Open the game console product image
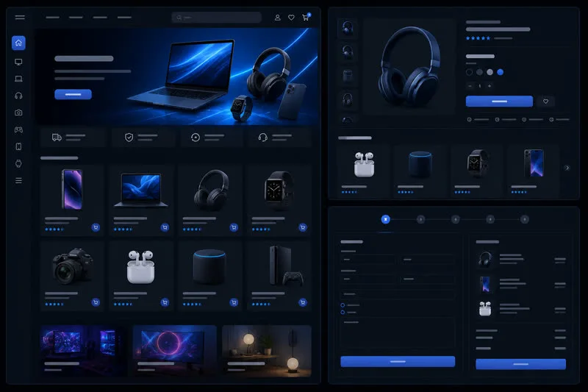The height and width of the screenshot is (392, 588). tap(286, 266)
